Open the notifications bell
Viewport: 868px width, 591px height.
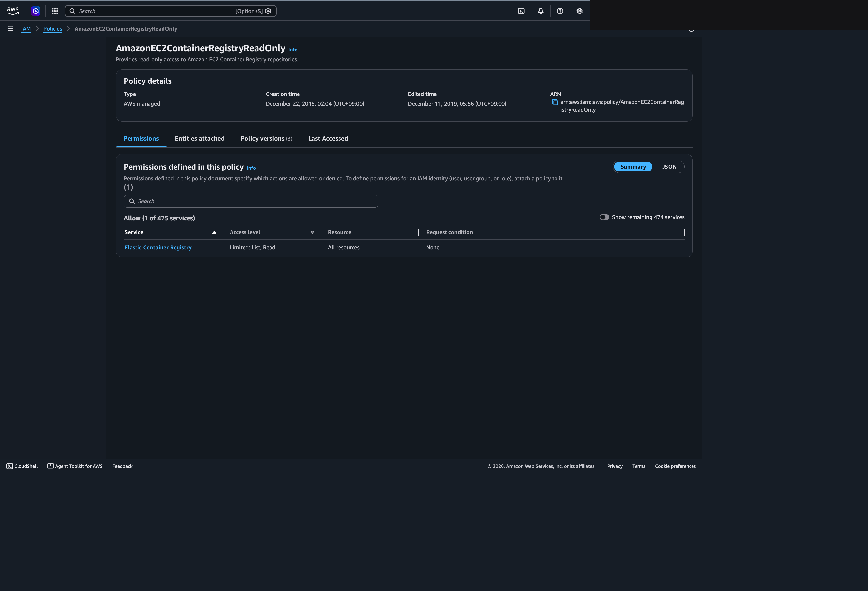coord(541,11)
